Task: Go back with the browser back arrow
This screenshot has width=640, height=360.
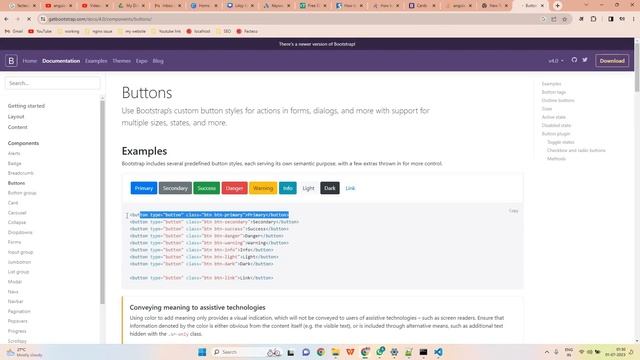Action: coord(7,19)
